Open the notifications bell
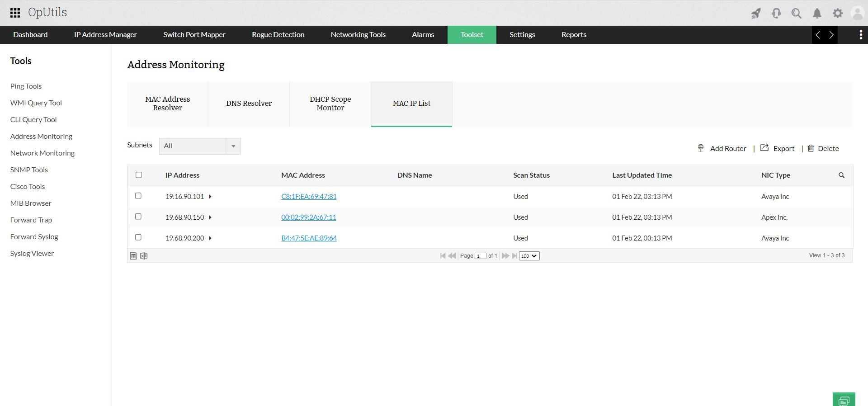868x406 pixels. 817,13
